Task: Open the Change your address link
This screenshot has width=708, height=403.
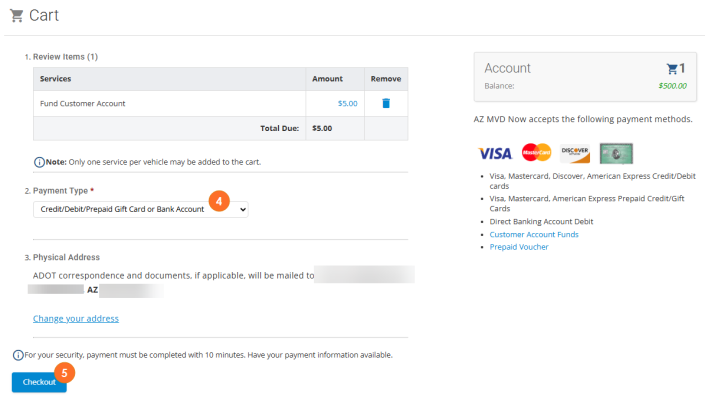Action: (76, 318)
